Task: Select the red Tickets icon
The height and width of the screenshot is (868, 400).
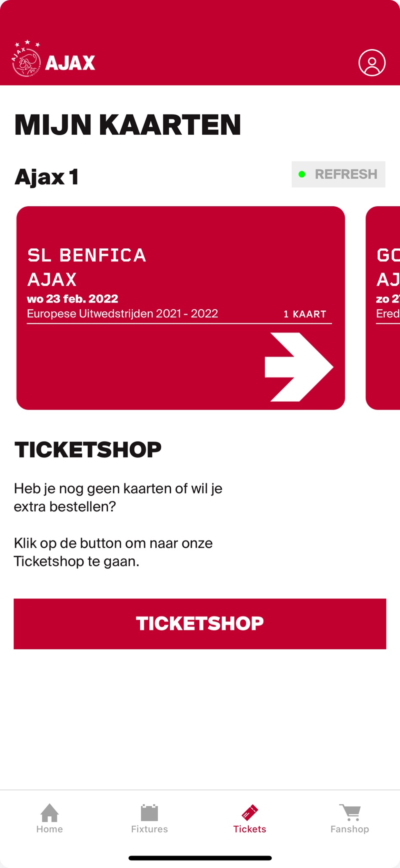Action: point(249,812)
